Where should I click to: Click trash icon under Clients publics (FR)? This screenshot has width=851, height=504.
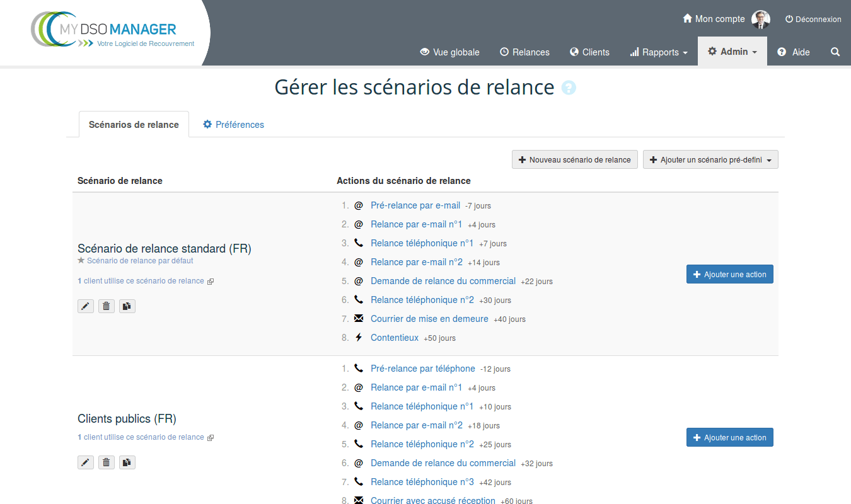click(107, 463)
